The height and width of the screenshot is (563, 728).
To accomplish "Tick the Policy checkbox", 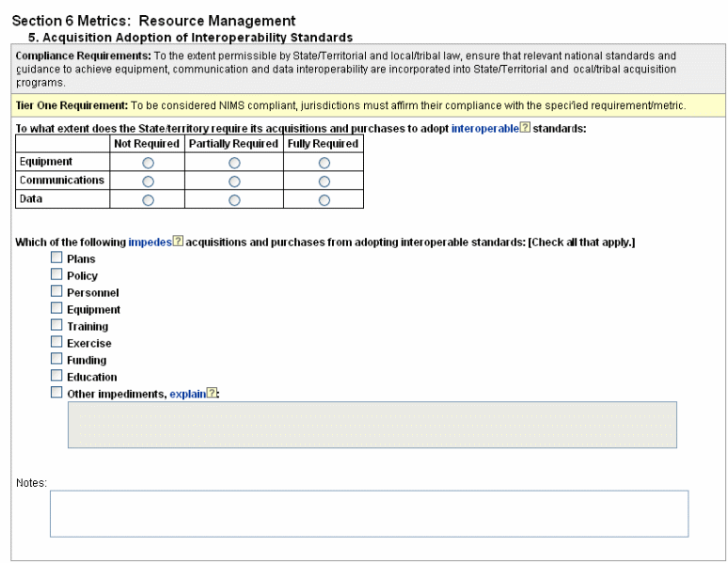I will click(56, 275).
